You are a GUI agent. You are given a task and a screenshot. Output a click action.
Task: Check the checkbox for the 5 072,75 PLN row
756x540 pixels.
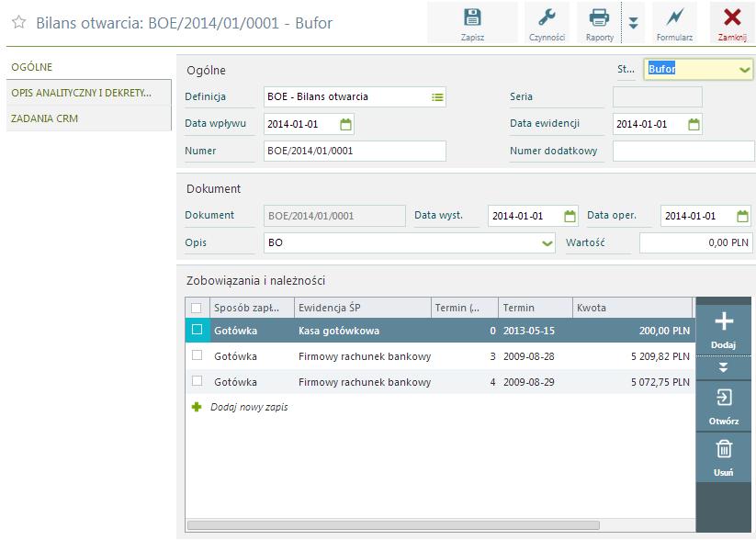197,381
